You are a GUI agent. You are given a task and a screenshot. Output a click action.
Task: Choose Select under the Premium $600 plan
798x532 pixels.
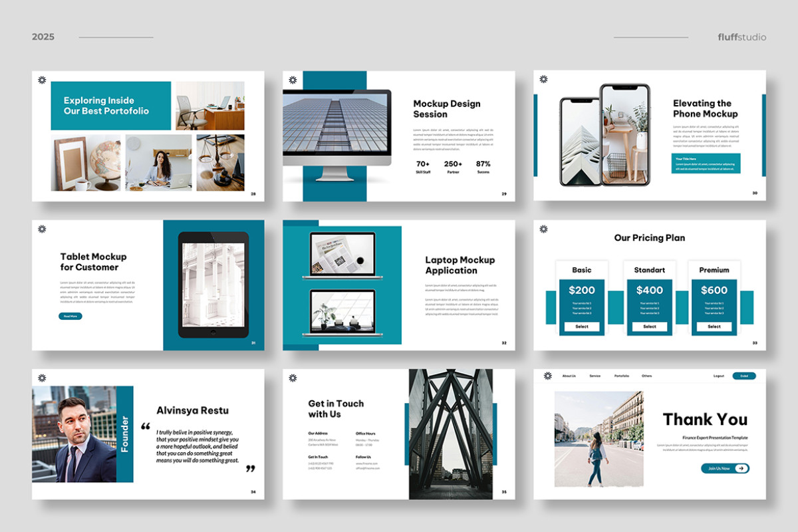714,327
